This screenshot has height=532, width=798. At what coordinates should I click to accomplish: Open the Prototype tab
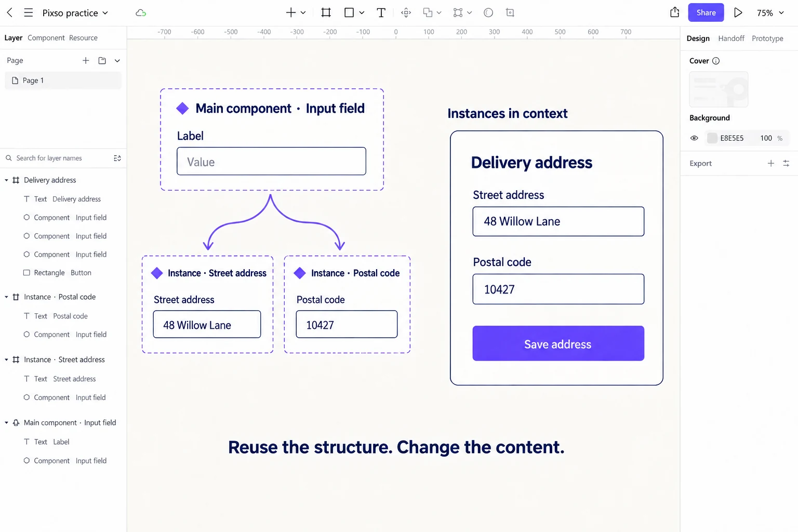767,38
